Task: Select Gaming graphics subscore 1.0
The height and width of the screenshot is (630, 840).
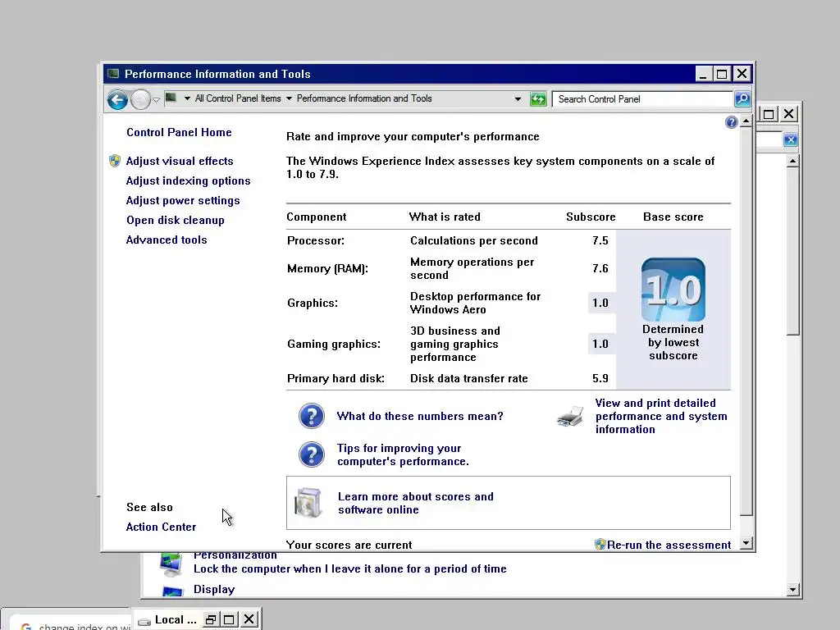Action: click(600, 344)
